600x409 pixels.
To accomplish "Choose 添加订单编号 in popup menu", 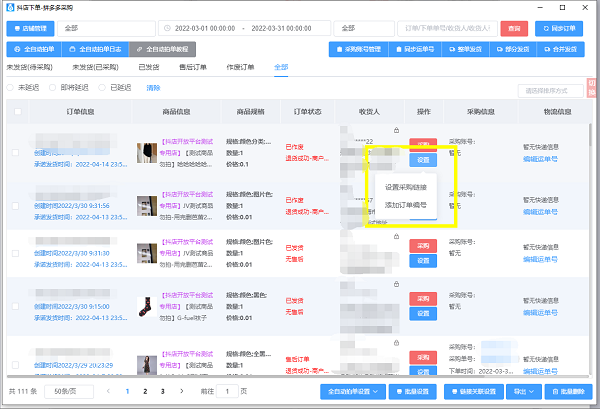I will point(406,205).
